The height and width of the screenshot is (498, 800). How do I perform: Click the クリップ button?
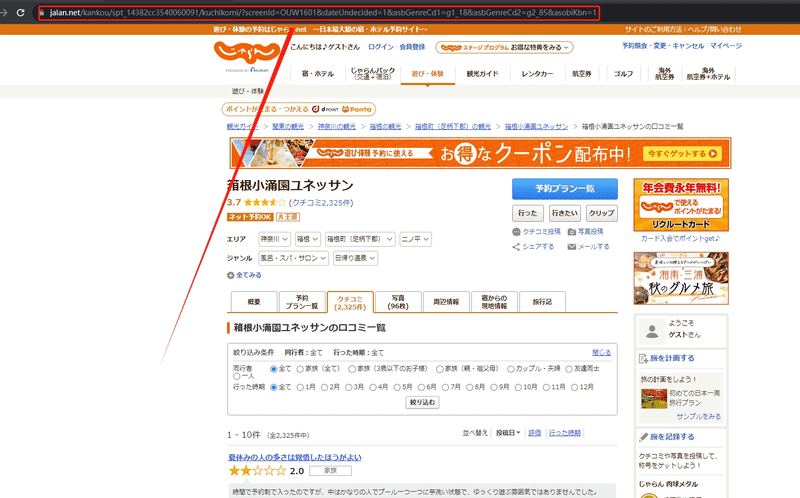(x=602, y=213)
